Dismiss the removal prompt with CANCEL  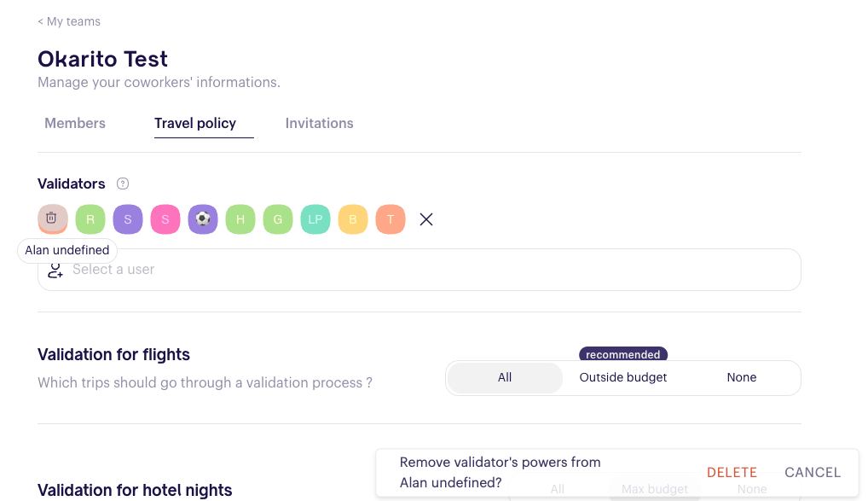coord(813,472)
